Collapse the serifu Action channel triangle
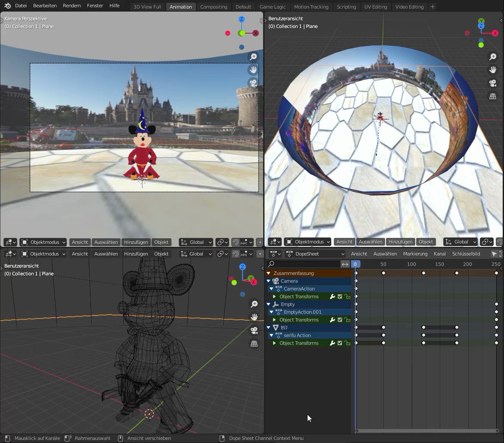Screen dimensions: 504x443 point(271,335)
